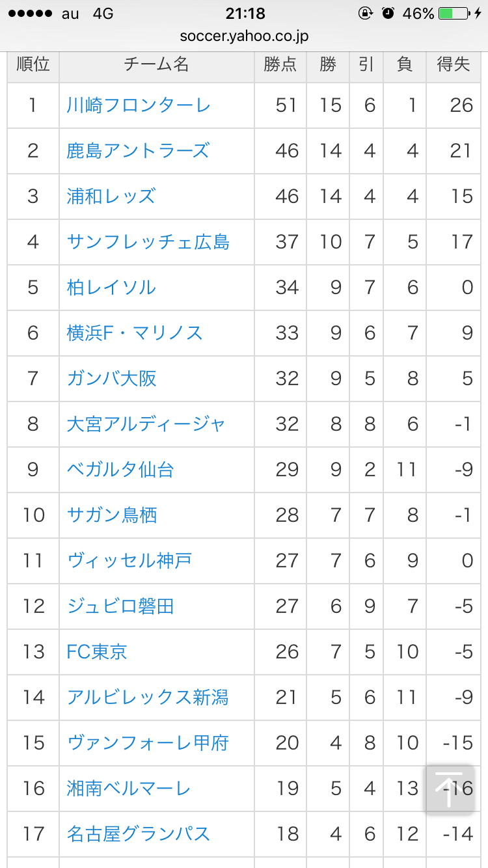Tap the clock showing 21:18
The width and height of the screenshot is (488, 868).
245,14
